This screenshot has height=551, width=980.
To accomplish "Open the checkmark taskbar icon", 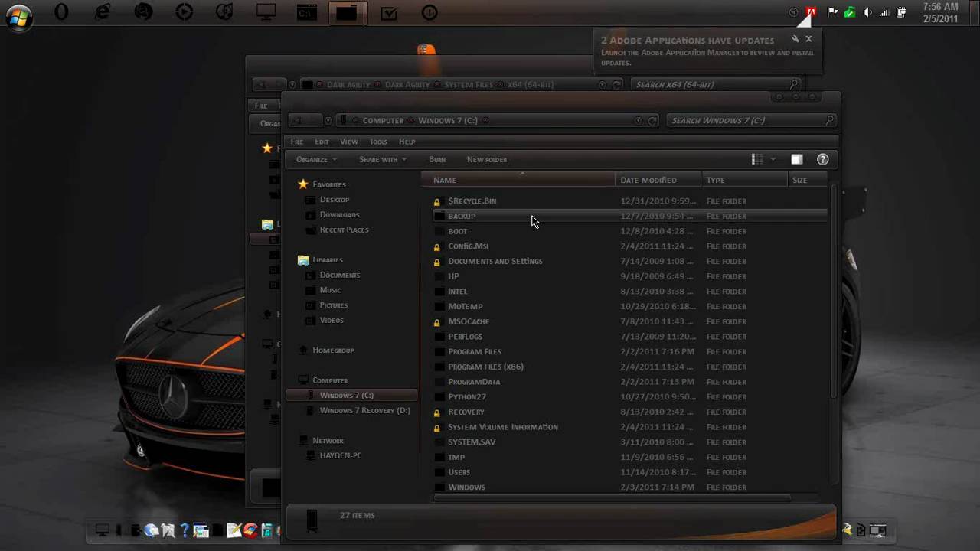I will [x=389, y=12].
